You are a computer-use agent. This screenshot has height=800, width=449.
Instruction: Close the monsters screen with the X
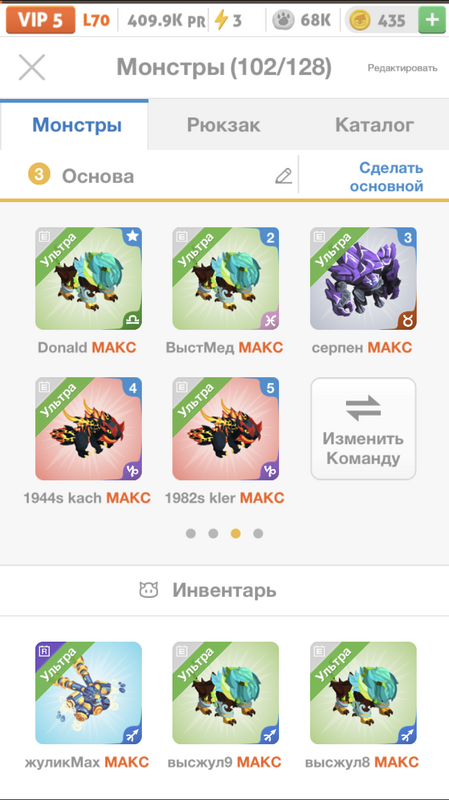point(32,67)
